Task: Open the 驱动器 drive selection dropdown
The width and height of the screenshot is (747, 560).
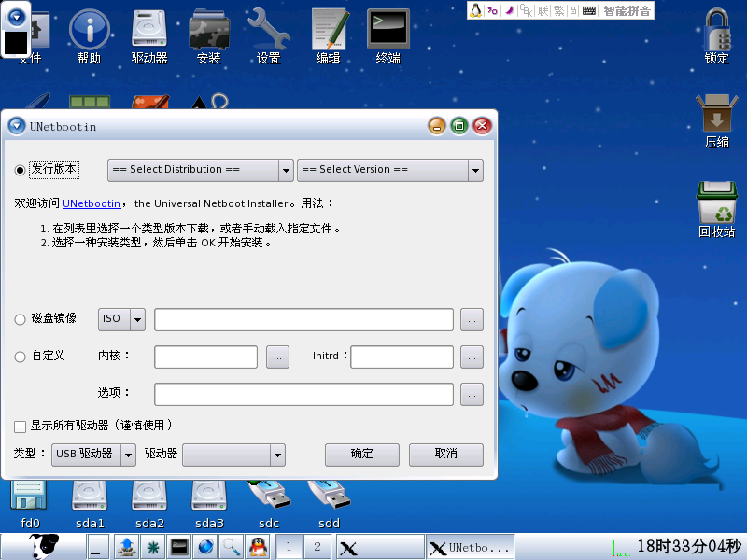Action: click(234, 455)
